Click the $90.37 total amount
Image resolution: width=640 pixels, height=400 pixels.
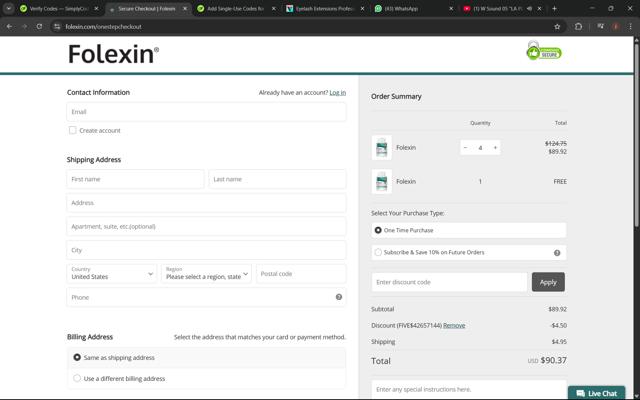pyautogui.click(x=553, y=360)
